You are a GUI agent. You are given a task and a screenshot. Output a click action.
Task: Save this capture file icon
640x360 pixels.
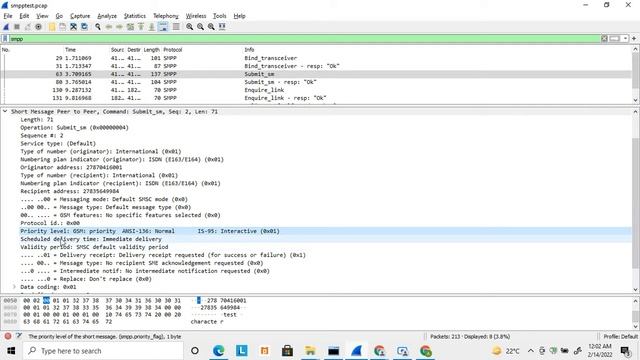tap(62, 27)
